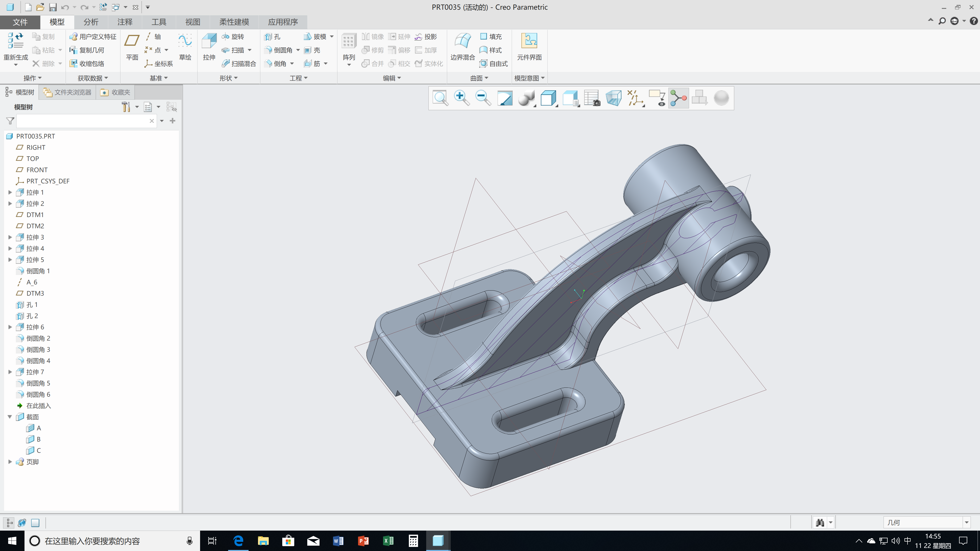Viewport: 980px width, 551px height.
Task: Click the Zoom Out magnifier icon
Action: [483, 98]
